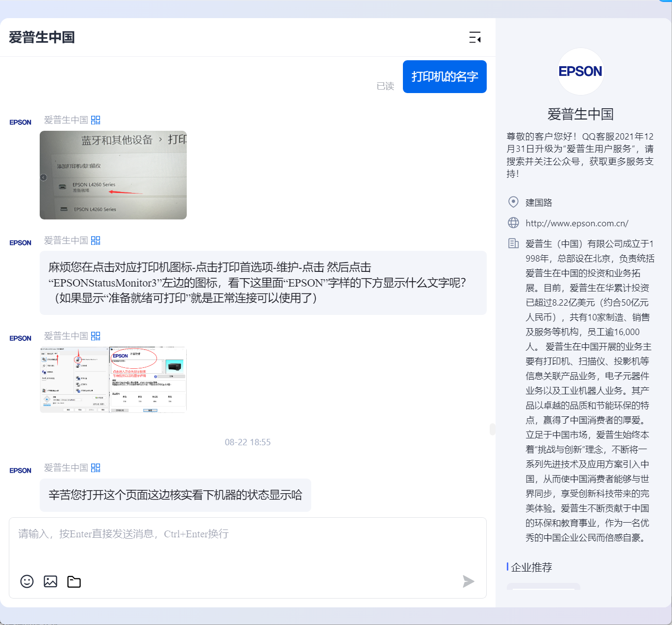Screen dimensions: 672x625
Task: Click the '企业推荐' section heading
Action: point(531,567)
